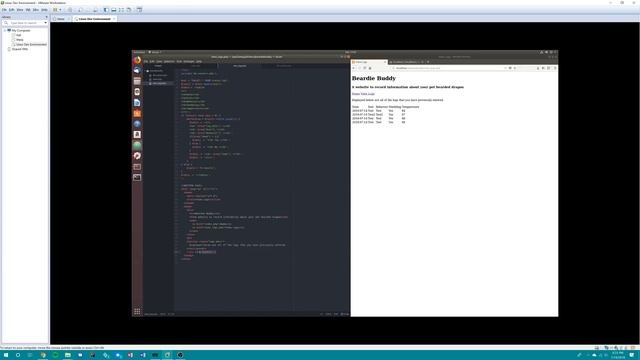Image resolution: width=640 pixels, height=360 pixels.
Task: Open the power options dropdown arrow
Action: [x=60, y=10]
